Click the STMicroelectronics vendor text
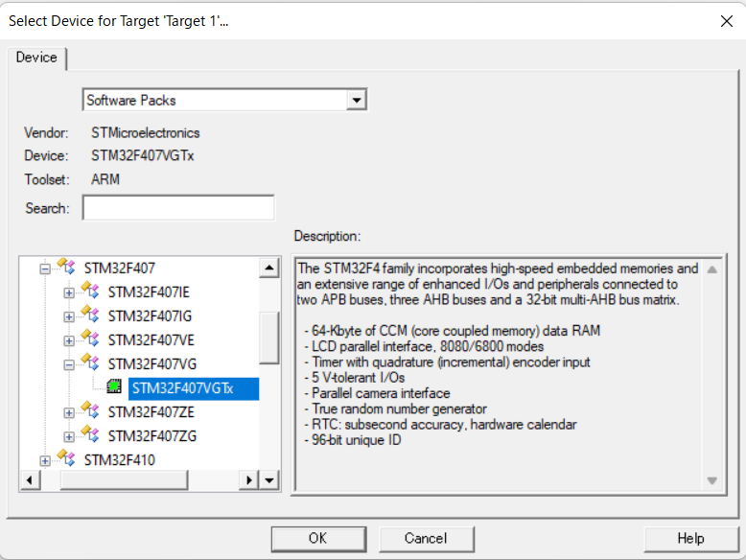The width and height of the screenshot is (746, 560). click(146, 132)
